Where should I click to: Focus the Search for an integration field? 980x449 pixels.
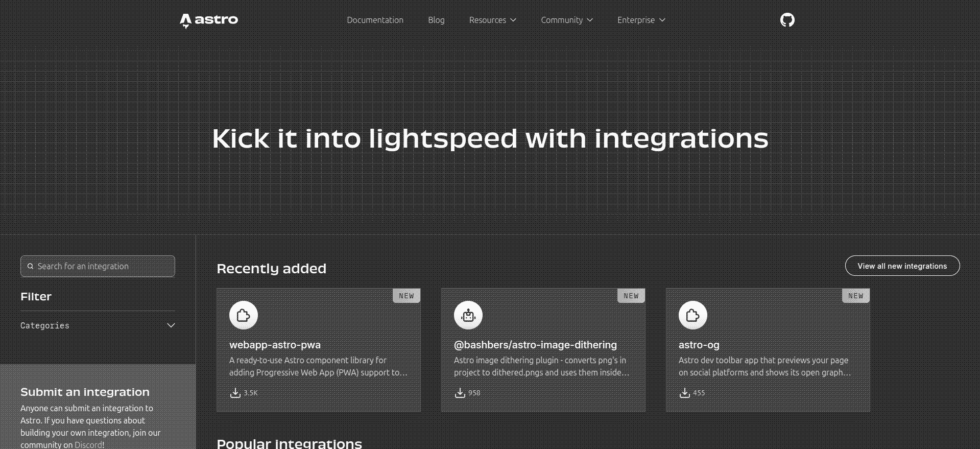click(x=98, y=266)
